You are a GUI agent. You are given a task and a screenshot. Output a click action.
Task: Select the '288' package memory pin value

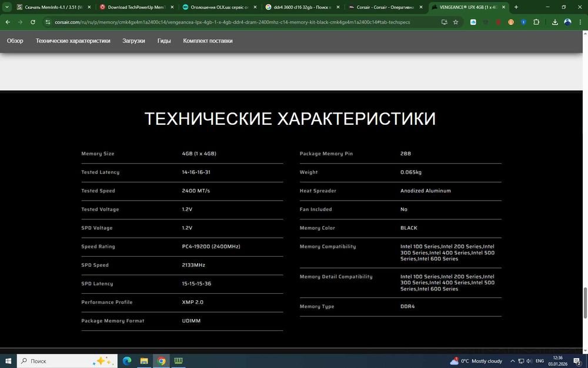pyautogui.click(x=405, y=154)
